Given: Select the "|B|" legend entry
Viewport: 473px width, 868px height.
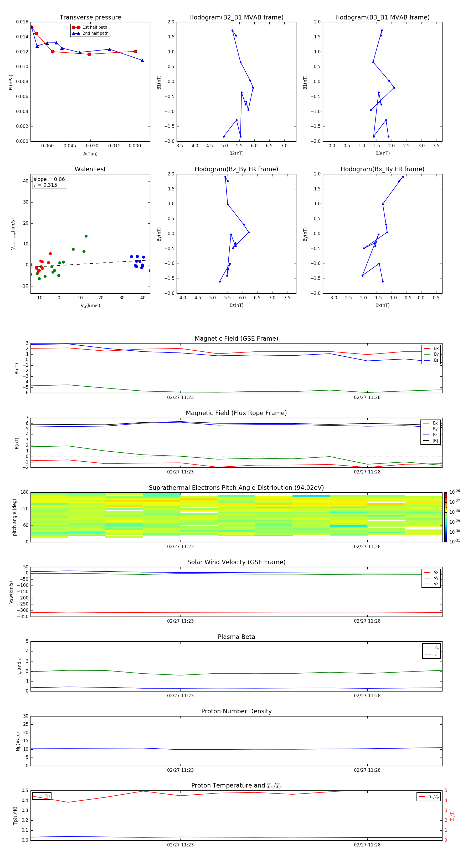Looking at the screenshot, I should (x=431, y=441).
